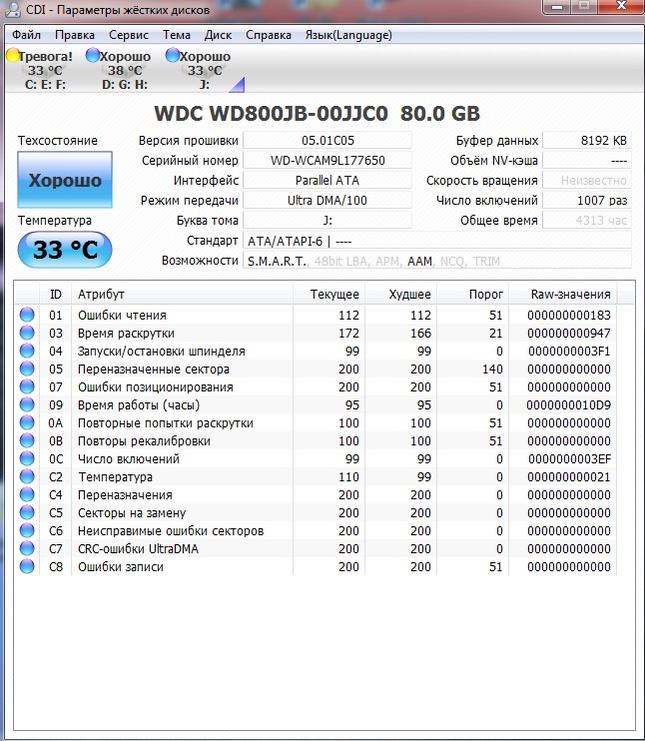645x741 pixels.
Task: Click status orb for Ошибки чтения
Action: 27,315
